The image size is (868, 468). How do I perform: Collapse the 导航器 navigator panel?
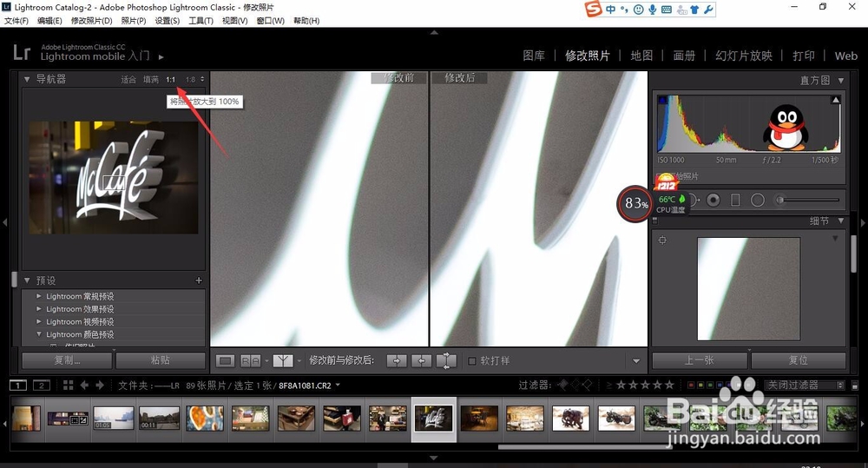(27, 79)
